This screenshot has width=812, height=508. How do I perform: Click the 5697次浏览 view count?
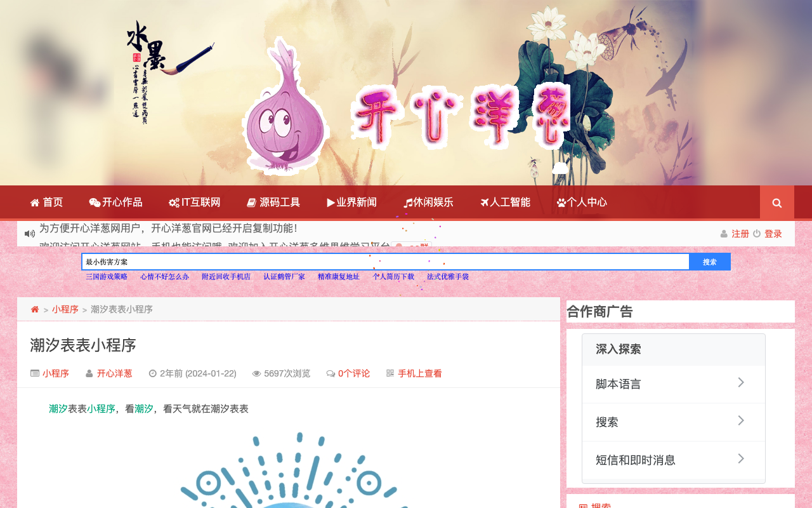click(x=287, y=373)
